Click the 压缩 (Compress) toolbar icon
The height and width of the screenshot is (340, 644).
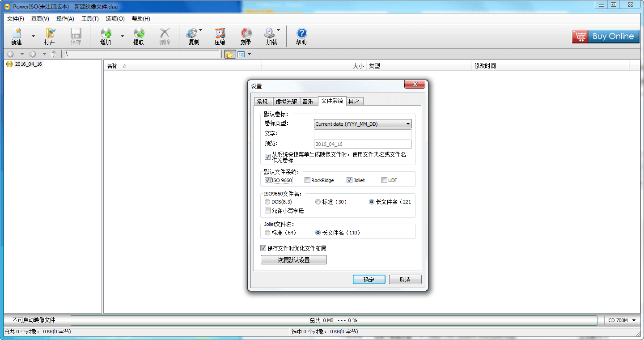click(x=220, y=36)
